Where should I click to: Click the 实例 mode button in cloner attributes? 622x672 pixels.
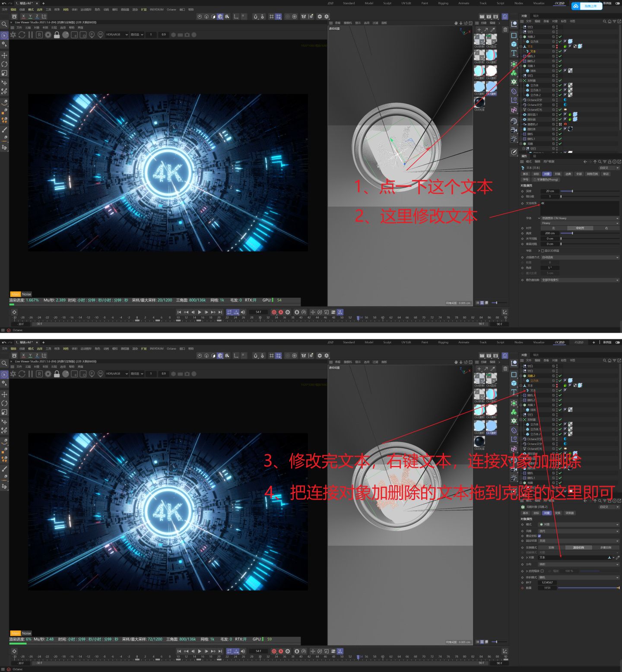(551, 548)
